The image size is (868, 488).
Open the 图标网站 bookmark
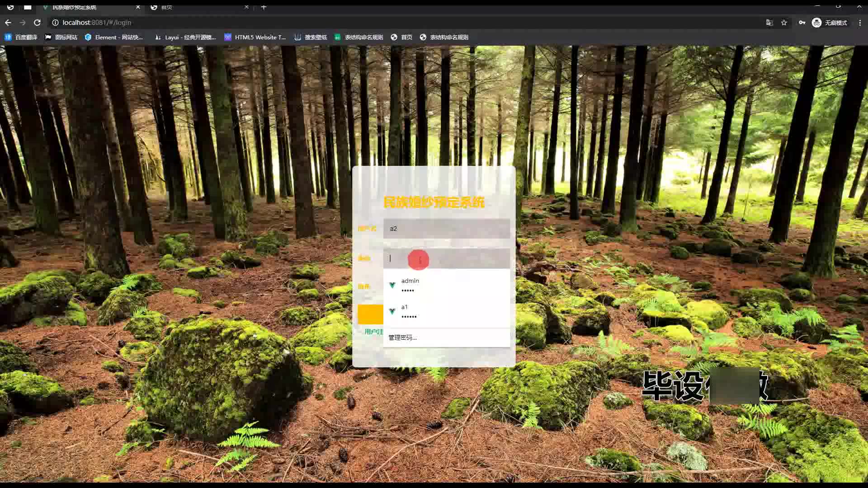pos(61,37)
